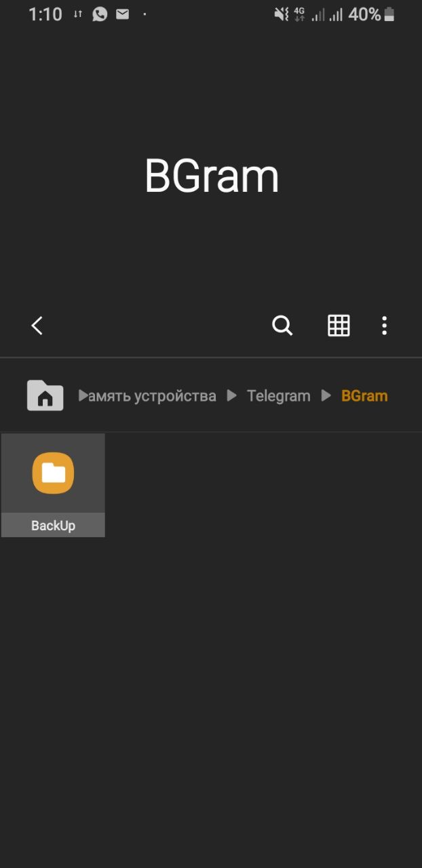
Task: Open the three-dot more options menu
Action: [384, 325]
